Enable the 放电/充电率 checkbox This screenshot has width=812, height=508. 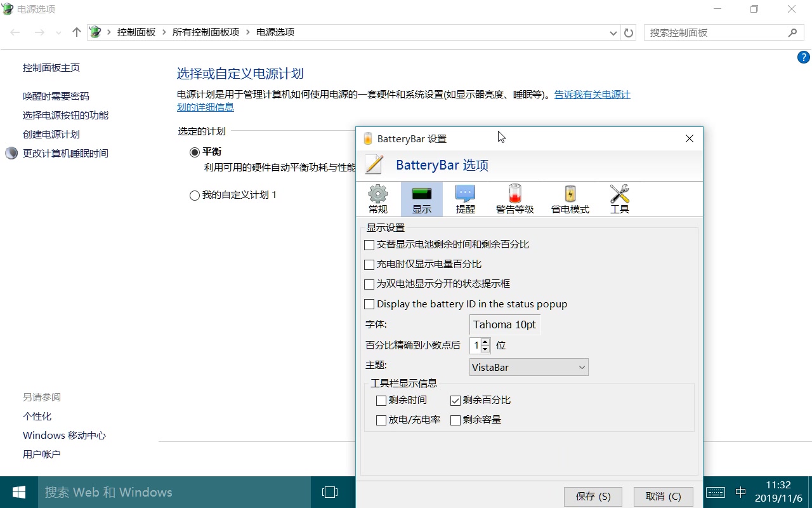click(381, 420)
